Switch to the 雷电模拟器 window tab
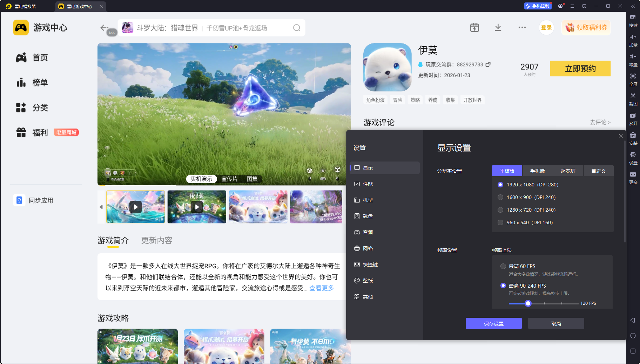Screen dimensions: 640x364 click(21, 6)
